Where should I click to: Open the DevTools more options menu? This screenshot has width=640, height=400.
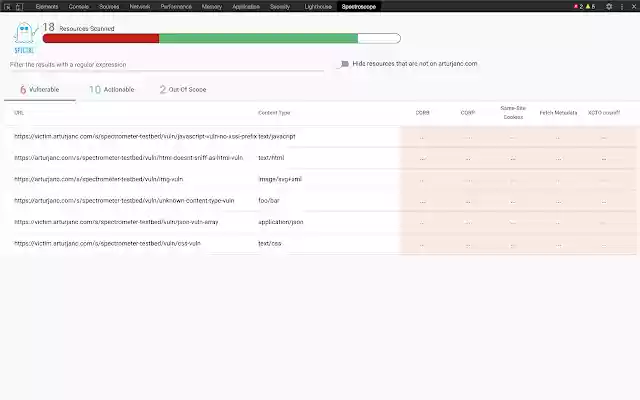click(x=624, y=6)
